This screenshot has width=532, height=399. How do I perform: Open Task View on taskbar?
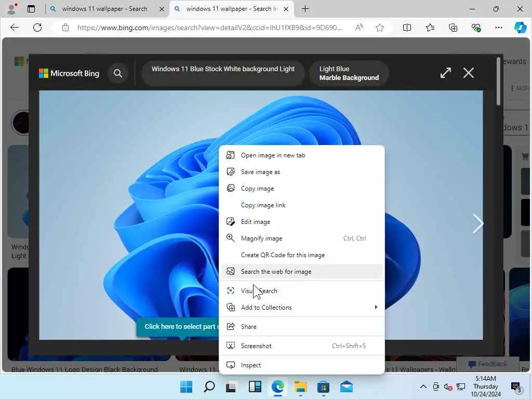231,387
